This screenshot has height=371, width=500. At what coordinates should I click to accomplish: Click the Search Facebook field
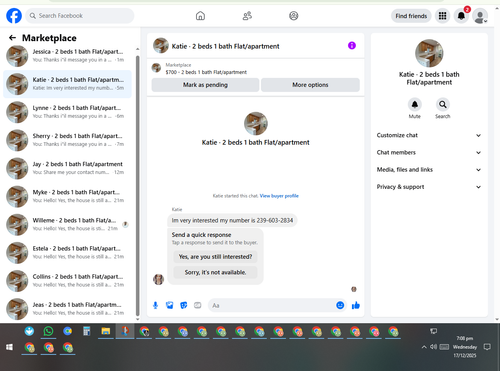(80, 16)
